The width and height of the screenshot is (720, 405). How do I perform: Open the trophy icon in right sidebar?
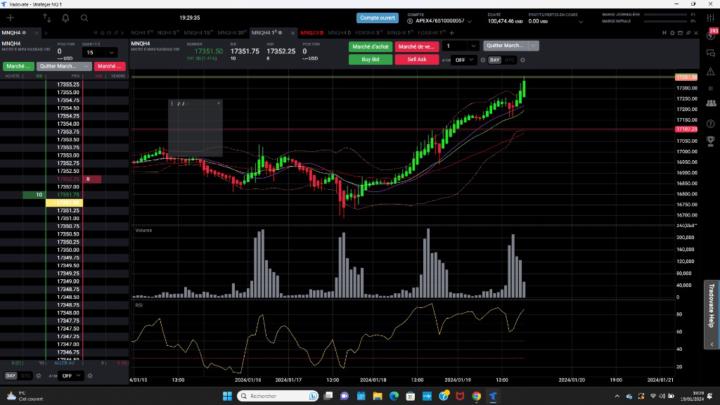710,141
